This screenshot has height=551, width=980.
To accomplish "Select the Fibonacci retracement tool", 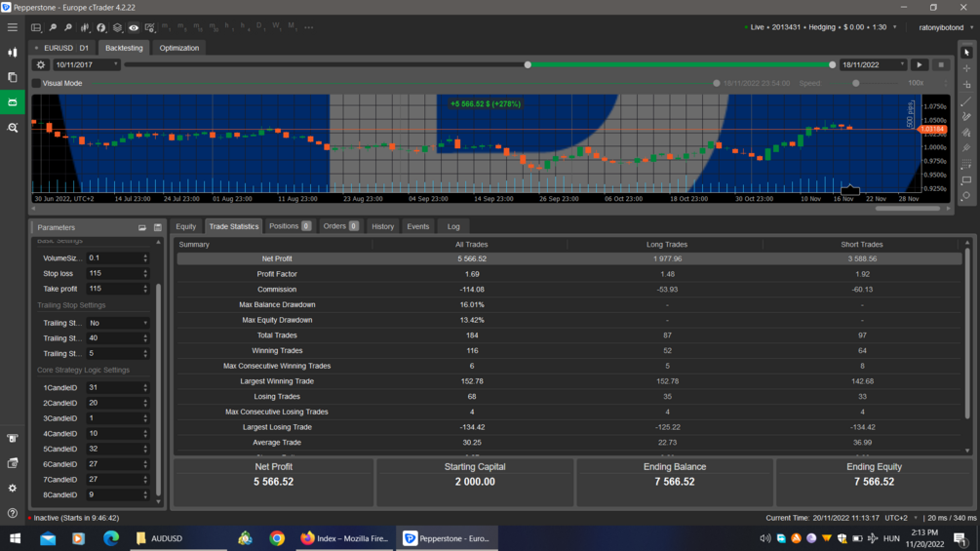I will pos(966,164).
